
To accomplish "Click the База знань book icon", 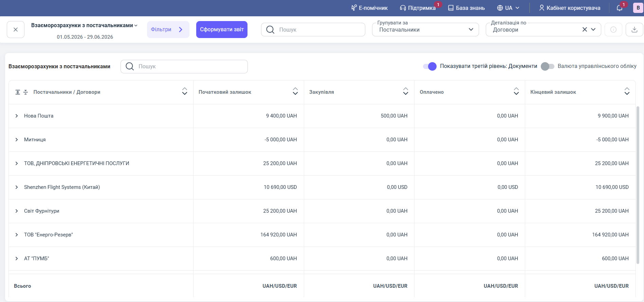I will [451, 8].
